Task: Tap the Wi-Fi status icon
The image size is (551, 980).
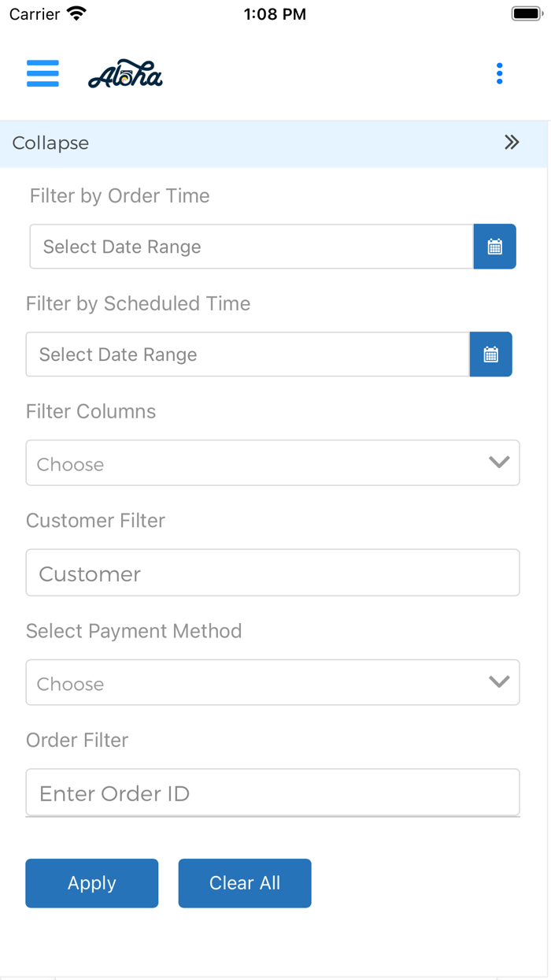Action: [76, 14]
